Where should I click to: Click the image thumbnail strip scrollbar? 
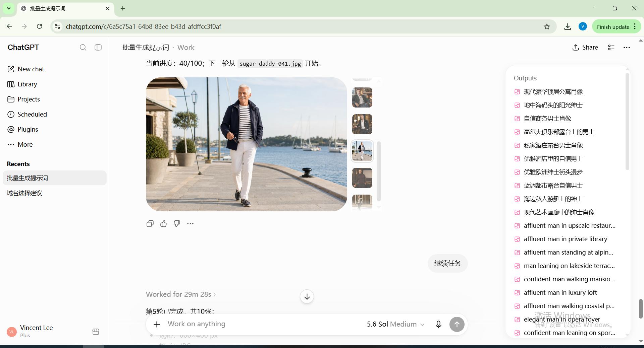[x=379, y=171]
